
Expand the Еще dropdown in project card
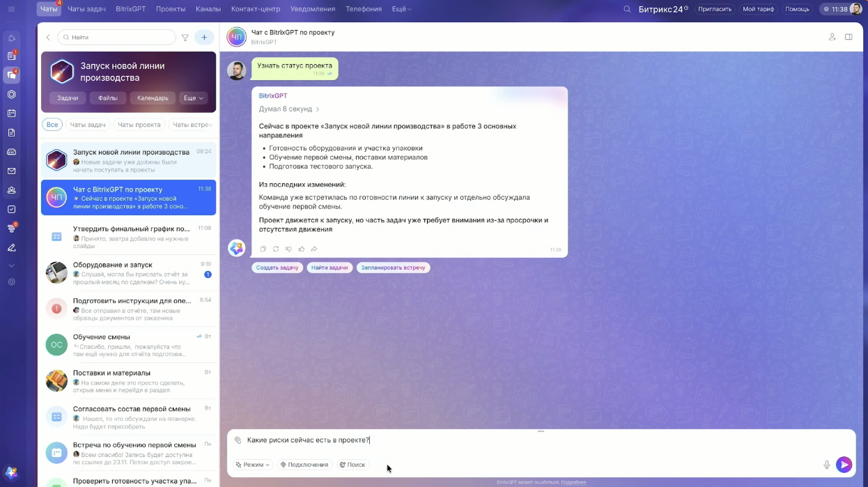click(x=193, y=98)
